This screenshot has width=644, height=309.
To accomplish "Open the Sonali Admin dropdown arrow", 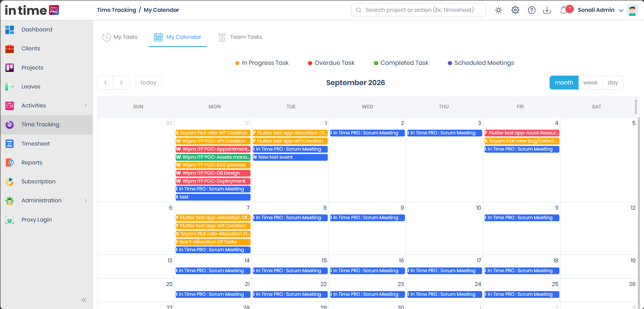I will 621,10.
